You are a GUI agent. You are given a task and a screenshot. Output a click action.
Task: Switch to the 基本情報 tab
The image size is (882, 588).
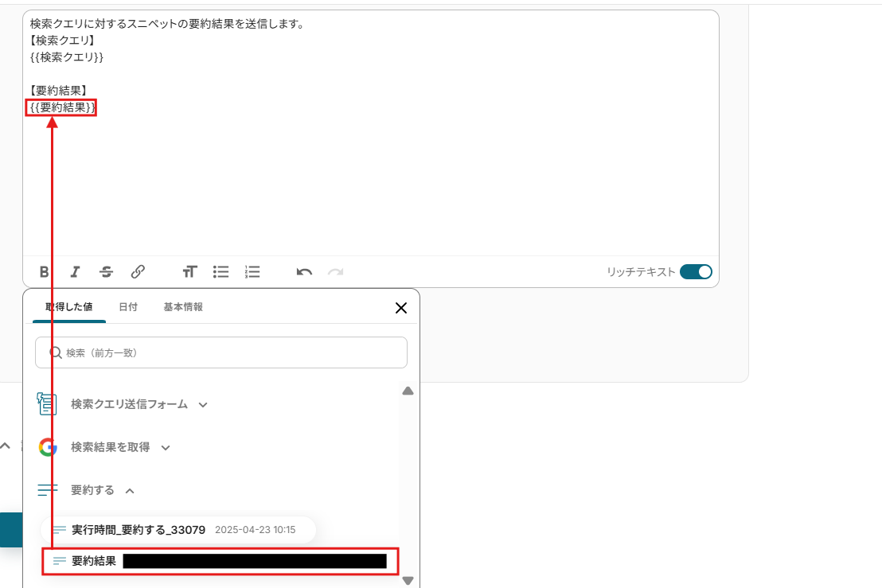(183, 307)
